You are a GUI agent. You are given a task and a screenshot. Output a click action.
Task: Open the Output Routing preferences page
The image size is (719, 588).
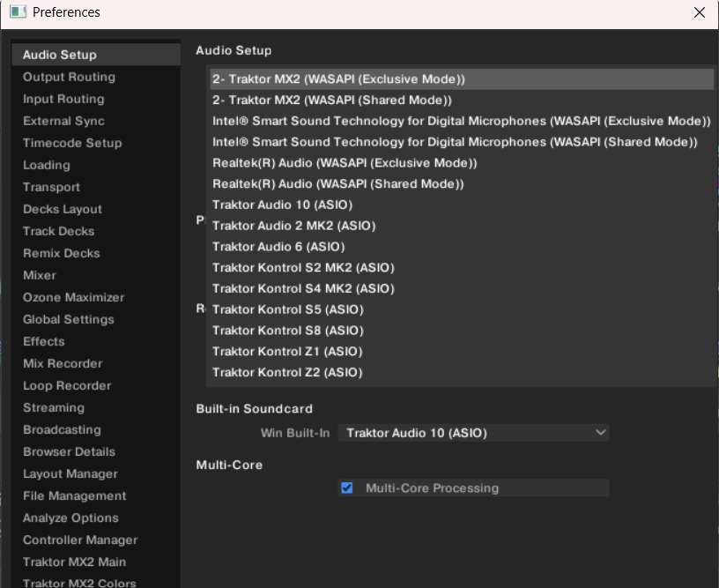[x=96, y=77]
